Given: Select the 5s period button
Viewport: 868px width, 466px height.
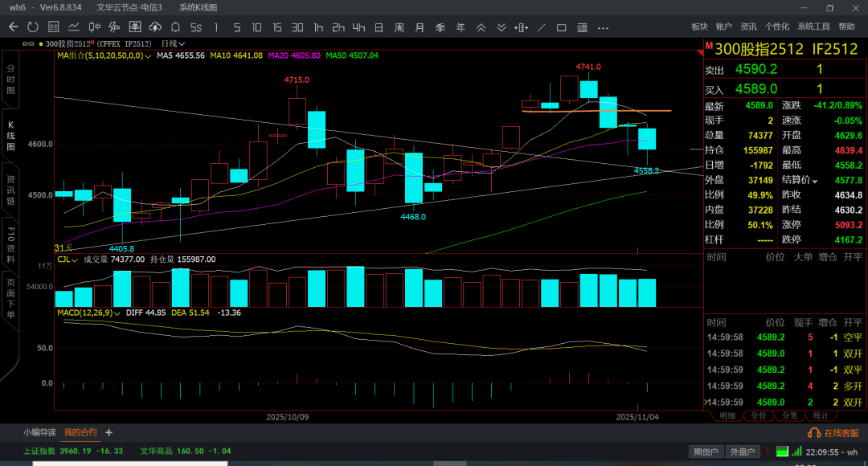Looking at the screenshot, I should [x=196, y=27].
